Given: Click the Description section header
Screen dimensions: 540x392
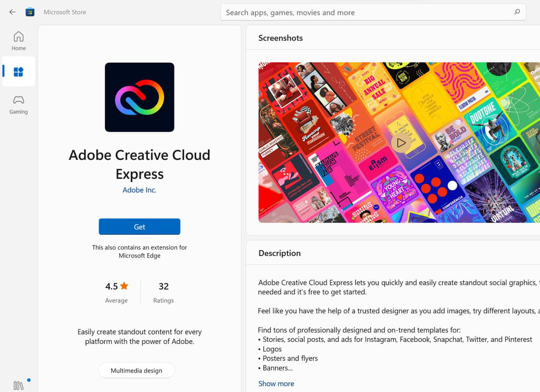Looking at the screenshot, I should click(279, 253).
